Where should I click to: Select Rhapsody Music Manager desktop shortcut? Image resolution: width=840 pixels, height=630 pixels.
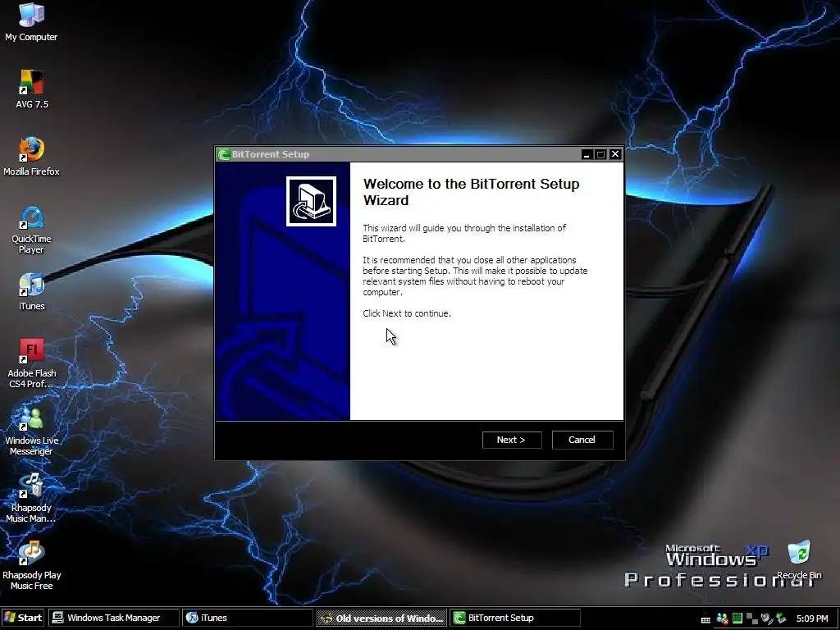click(x=31, y=499)
